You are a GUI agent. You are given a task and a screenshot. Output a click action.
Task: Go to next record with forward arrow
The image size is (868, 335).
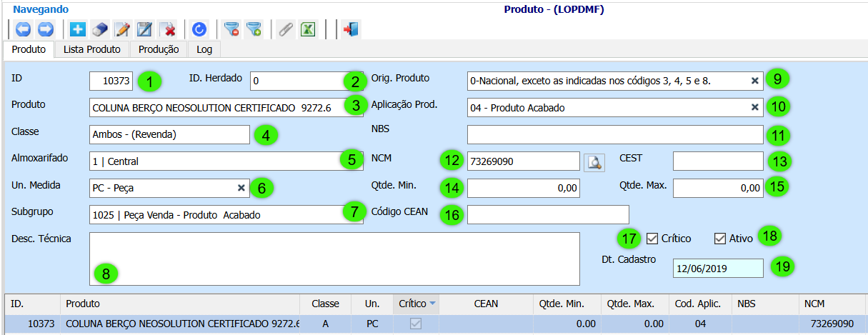point(46,29)
